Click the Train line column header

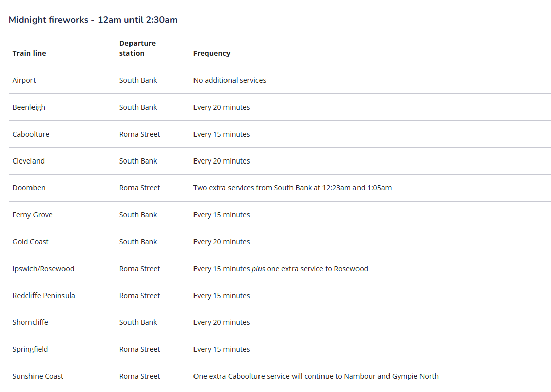(x=29, y=53)
